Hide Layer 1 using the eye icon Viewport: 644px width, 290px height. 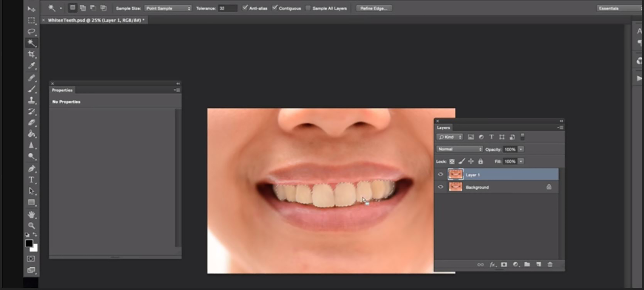point(440,174)
